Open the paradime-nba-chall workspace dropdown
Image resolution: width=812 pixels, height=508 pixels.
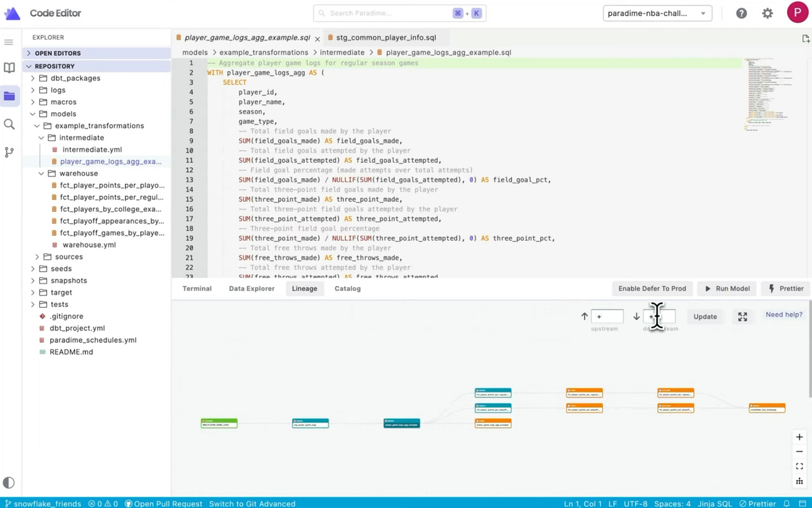click(657, 13)
